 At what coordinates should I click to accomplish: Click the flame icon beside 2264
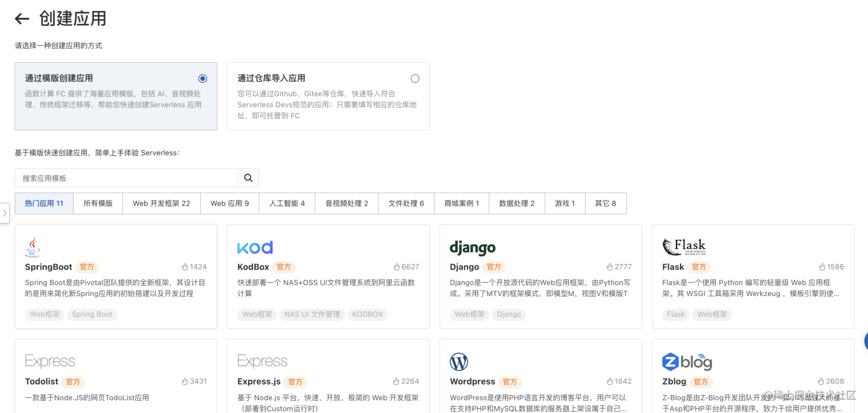tap(397, 382)
